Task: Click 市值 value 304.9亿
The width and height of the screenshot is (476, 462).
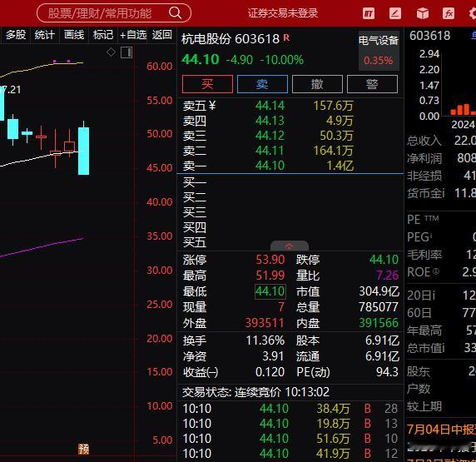Action: coord(379,291)
